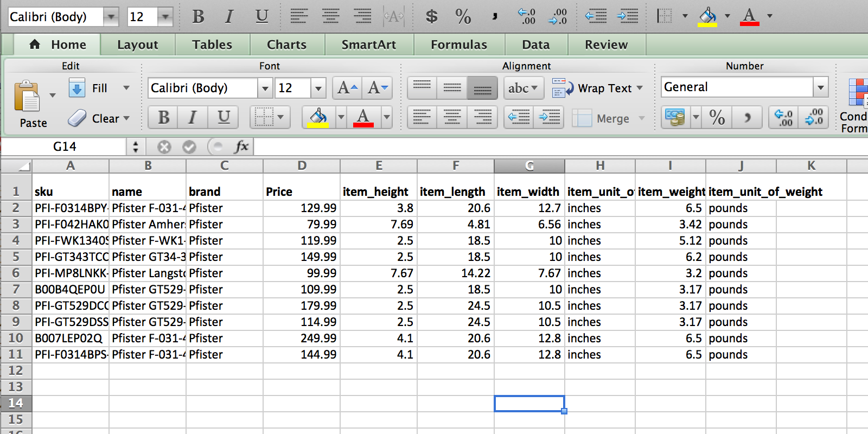Click Select All corner triangle
Screen dimensions: 868x434
pos(16,166)
